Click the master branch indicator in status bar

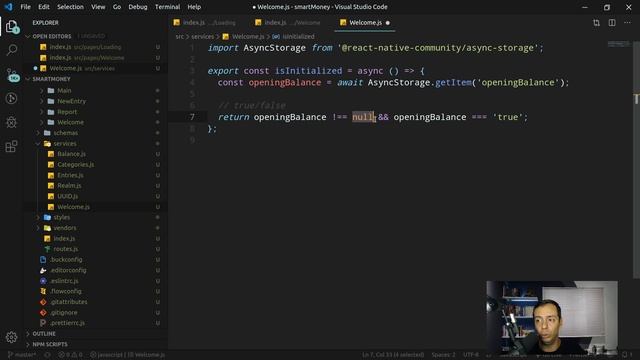(22, 355)
